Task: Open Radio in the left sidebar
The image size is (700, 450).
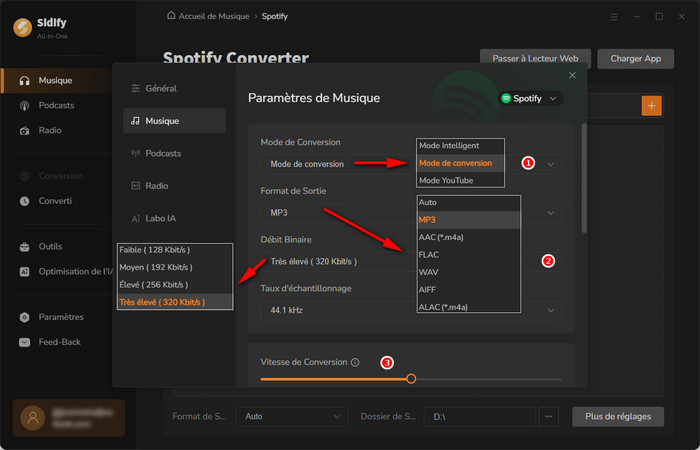Action: (50, 131)
